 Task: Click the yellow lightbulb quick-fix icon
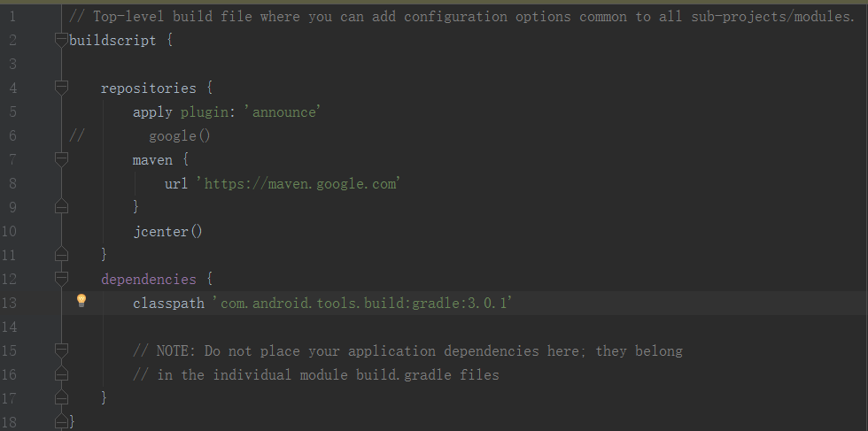[81, 300]
